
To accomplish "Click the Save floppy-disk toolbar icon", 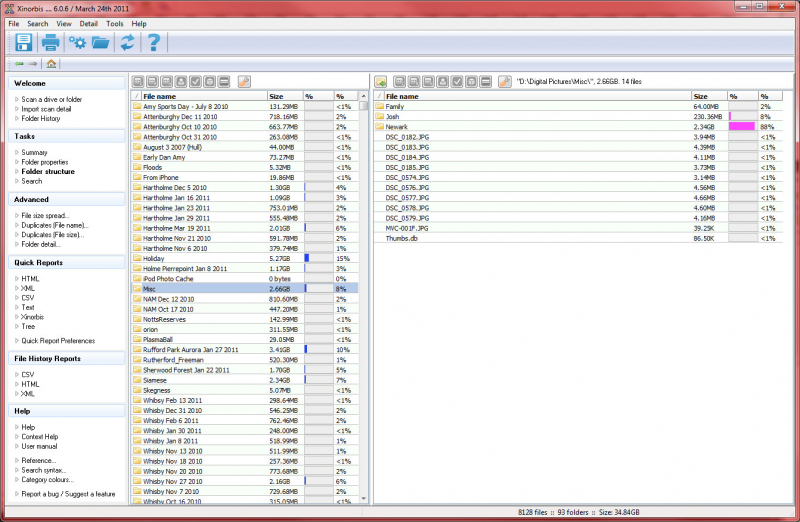I will [23, 42].
